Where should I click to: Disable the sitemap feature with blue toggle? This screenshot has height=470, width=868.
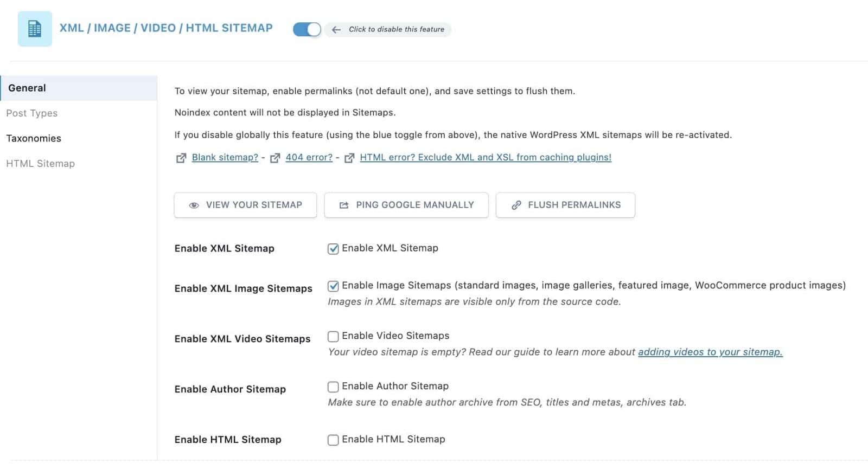click(307, 29)
